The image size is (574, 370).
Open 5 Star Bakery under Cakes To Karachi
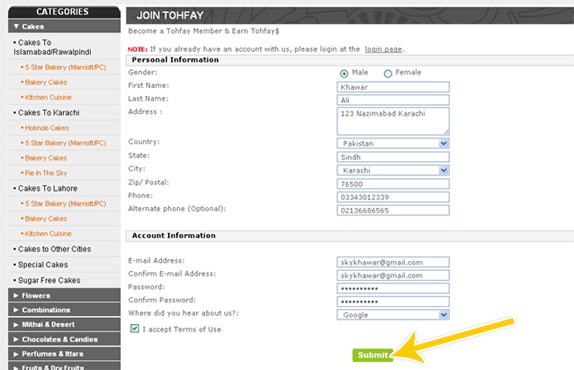tap(65, 143)
